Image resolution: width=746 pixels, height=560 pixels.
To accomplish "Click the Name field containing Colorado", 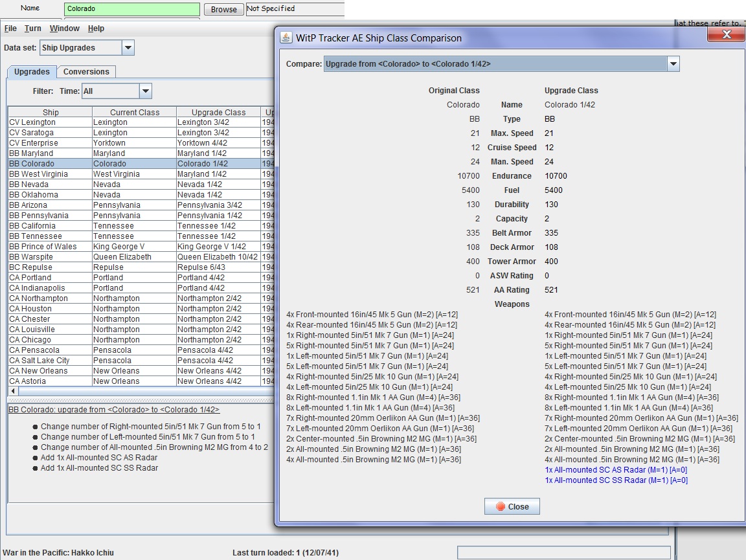I will click(131, 9).
